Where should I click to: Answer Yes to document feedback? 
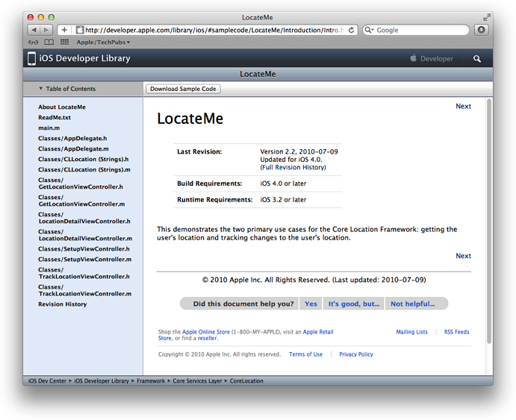311,304
